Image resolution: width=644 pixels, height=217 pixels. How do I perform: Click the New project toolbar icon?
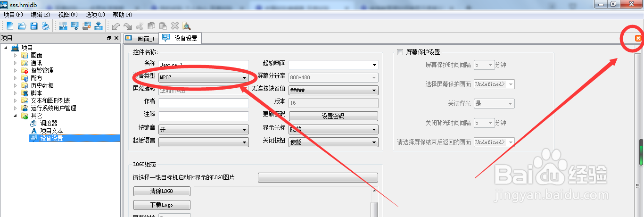pos(10,26)
